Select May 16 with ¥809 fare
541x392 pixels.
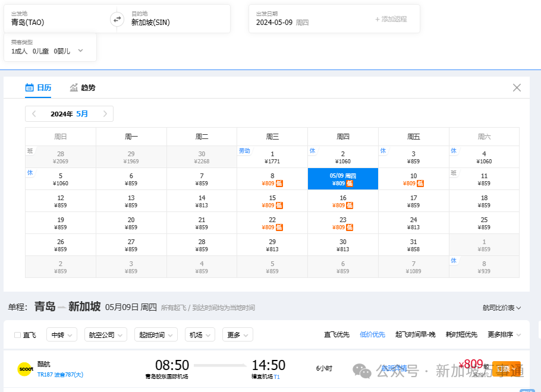click(342, 201)
